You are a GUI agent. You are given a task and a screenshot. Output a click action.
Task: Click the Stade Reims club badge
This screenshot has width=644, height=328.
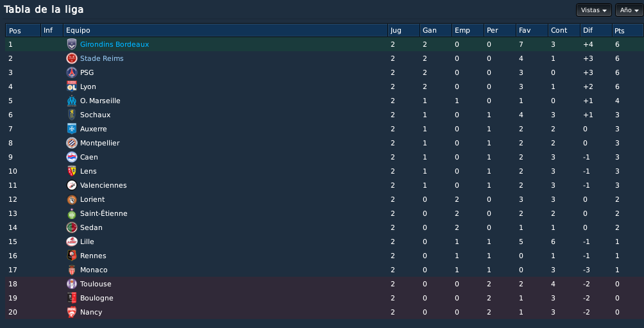point(72,58)
